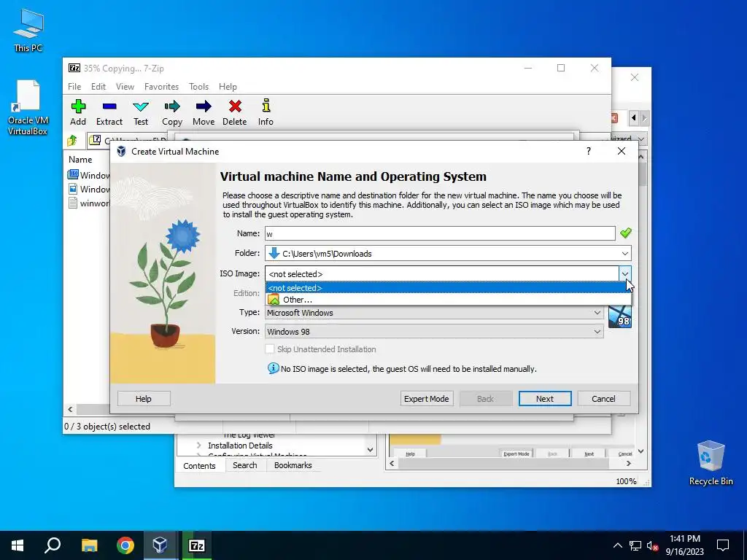Click the help viewer scroll down arrow
The image size is (747, 560).
pyautogui.click(x=641, y=451)
